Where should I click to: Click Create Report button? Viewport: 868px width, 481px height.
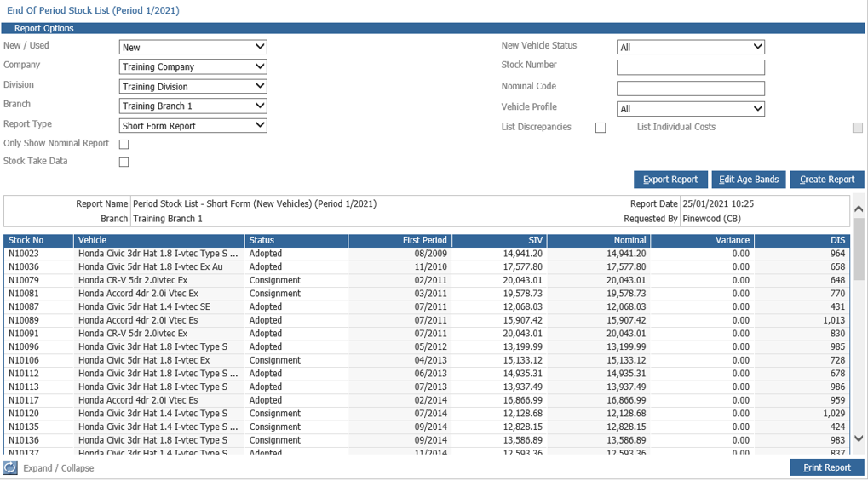tap(827, 180)
